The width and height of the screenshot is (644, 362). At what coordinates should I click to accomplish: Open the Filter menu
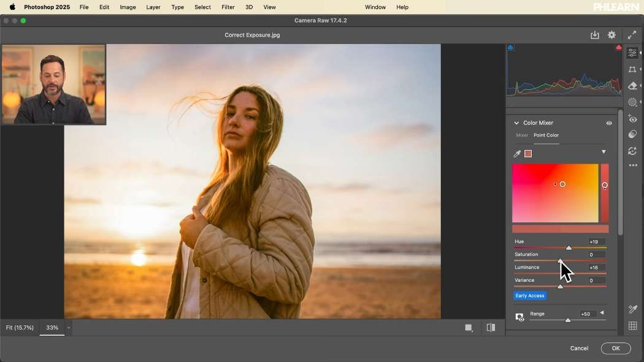coord(228,7)
